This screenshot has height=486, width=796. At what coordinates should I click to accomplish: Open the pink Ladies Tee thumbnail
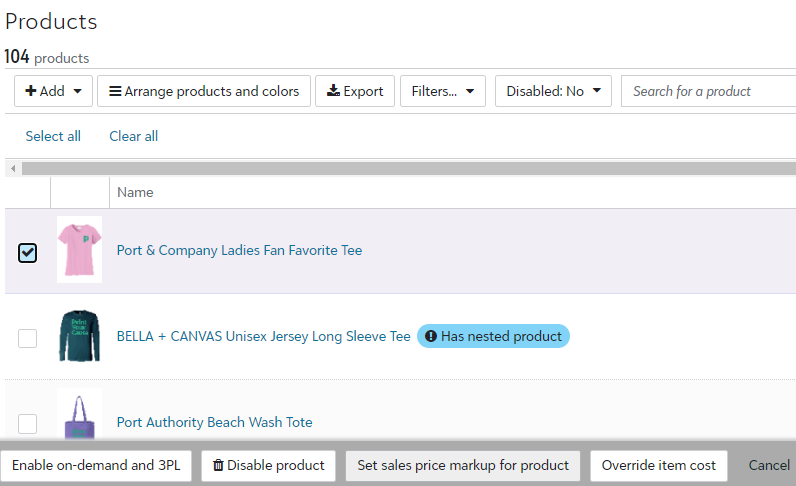click(79, 249)
